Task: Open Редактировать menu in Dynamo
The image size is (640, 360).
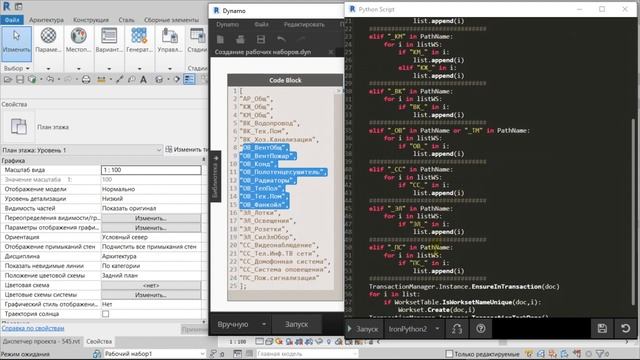Action: 304,24
